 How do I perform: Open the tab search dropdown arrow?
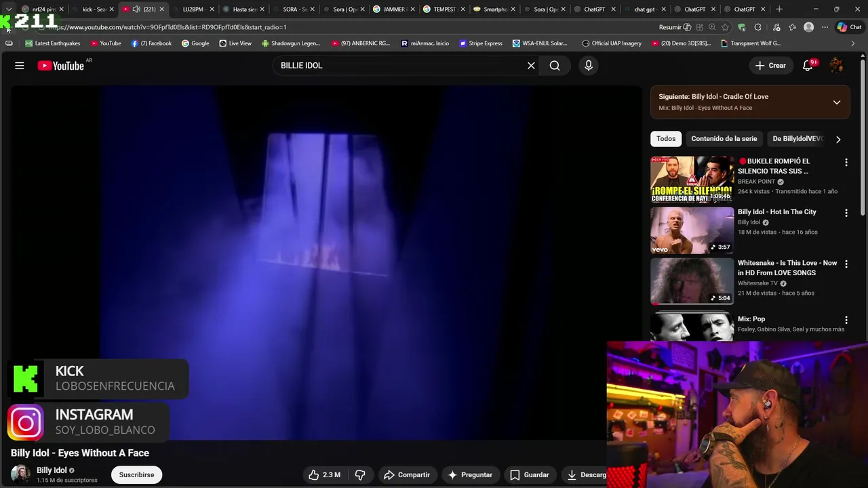point(9,9)
